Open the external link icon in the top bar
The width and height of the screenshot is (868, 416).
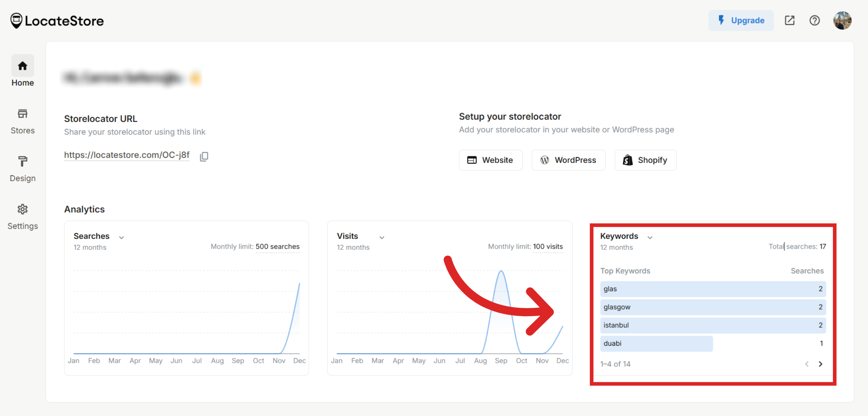coord(790,20)
